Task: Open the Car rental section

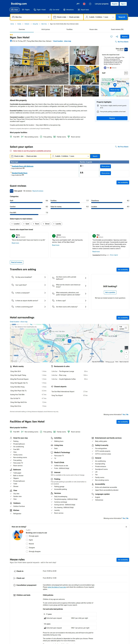Action: coord(54,10)
